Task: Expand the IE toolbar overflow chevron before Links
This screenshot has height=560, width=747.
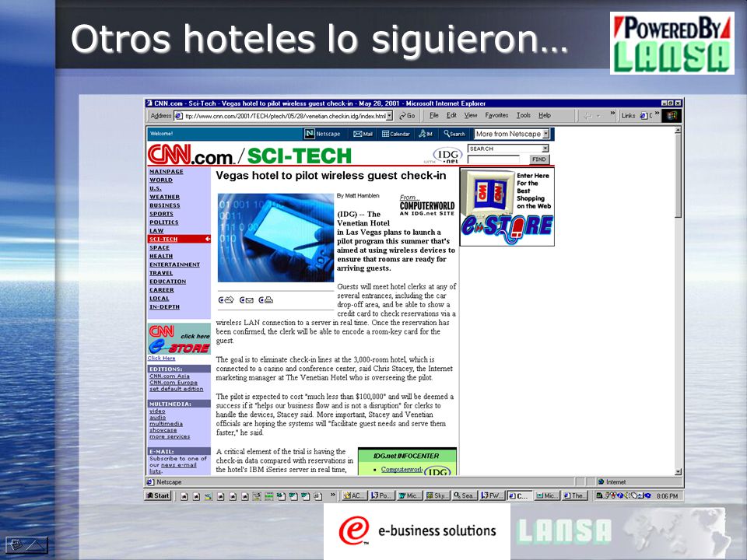Action: coord(612,114)
